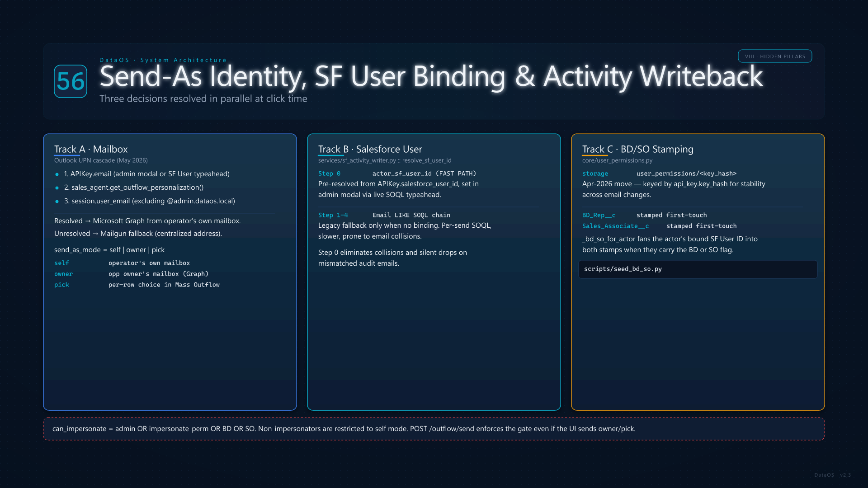This screenshot has height=488, width=868.
Task: Click 'Legacy fallback only when no binding' paragraph
Action: coord(405,231)
